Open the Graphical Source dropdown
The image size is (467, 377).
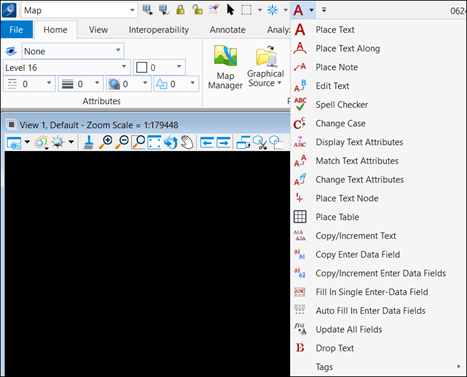coord(266,68)
